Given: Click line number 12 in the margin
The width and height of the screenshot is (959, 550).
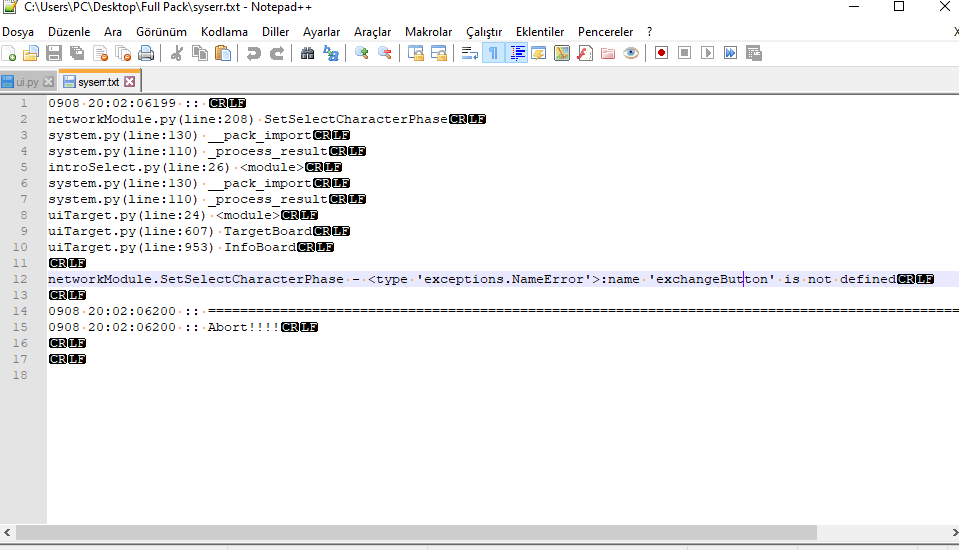Looking at the screenshot, I should tap(20, 279).
